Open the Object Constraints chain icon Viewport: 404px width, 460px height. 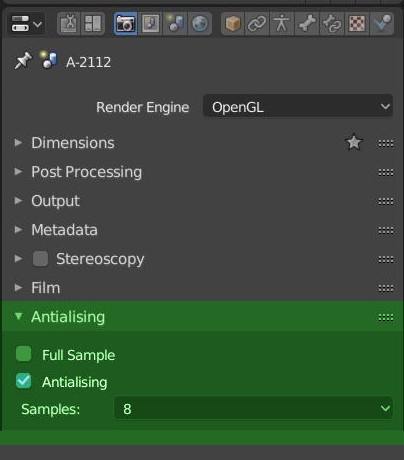pyautogui.click(x=257, y=23)
